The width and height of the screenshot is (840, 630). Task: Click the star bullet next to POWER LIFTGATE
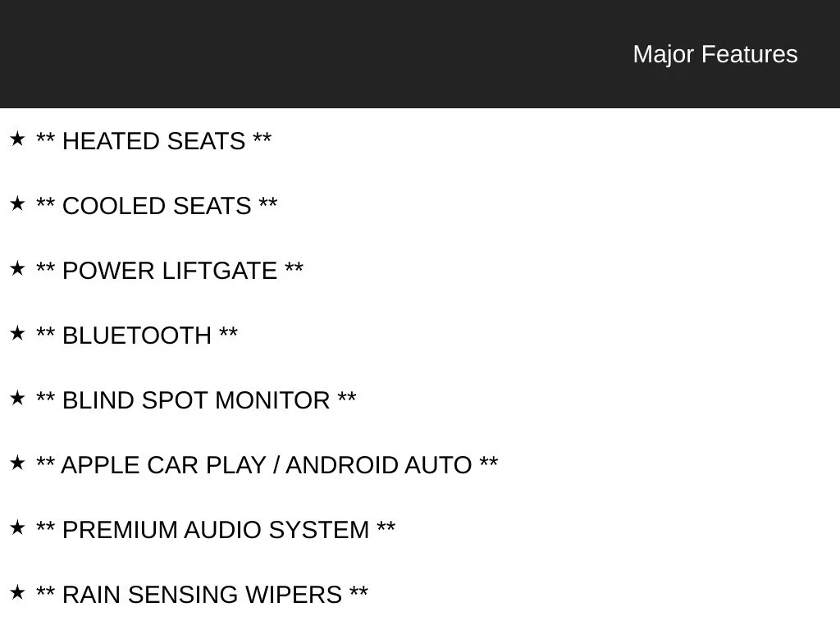click(17, 269)
